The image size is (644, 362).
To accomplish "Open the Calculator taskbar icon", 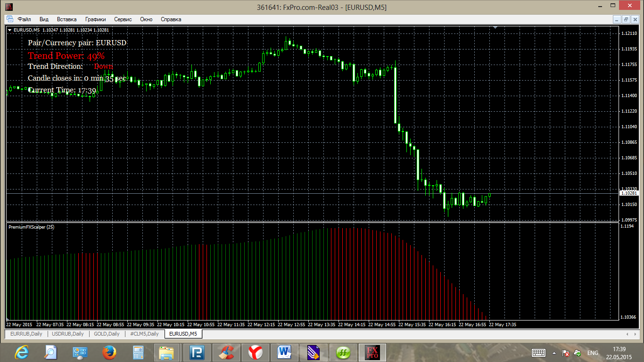I will tap(138, 352).
